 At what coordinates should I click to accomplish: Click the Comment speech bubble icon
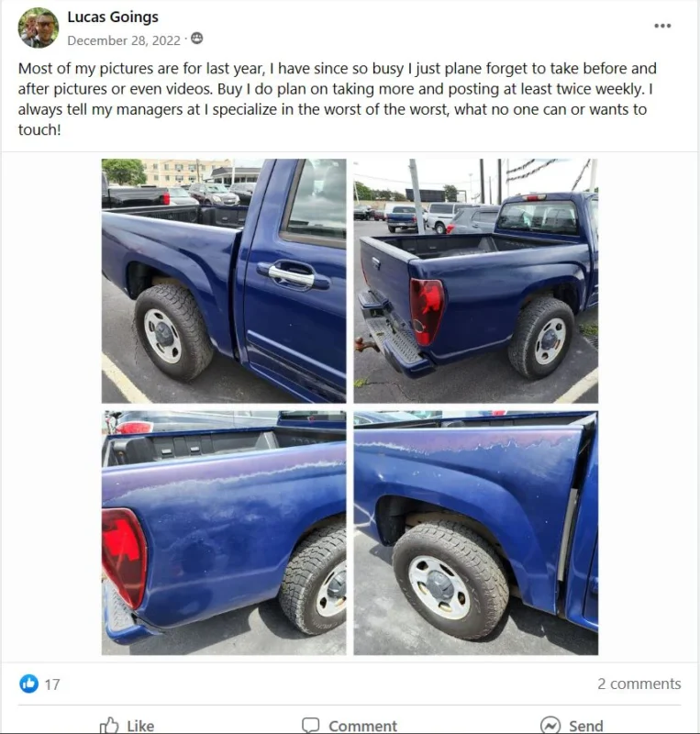tap(310, 726)
